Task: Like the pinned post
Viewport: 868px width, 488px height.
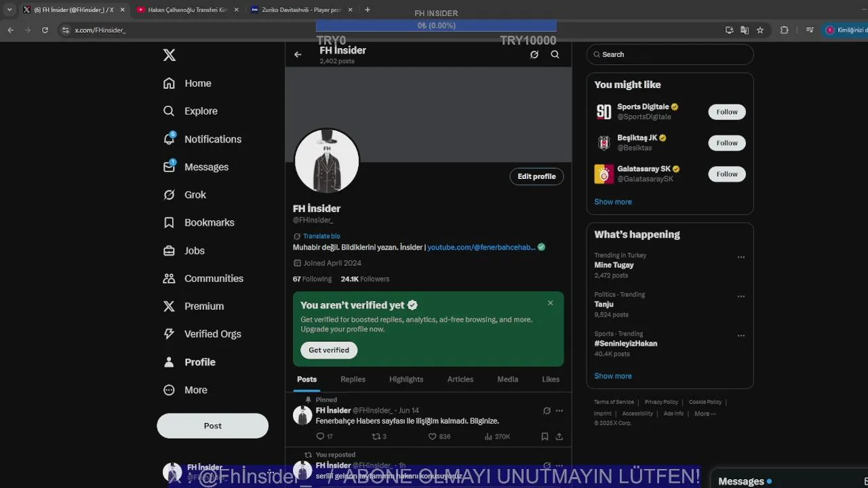Action: [439, 436]
